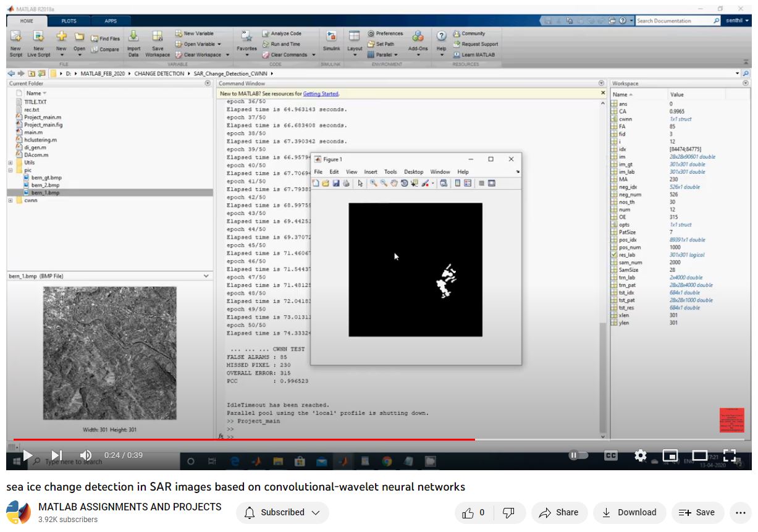Toggle the video autoplay switch
Screen dimensions: 758x532
click(578, 455)
